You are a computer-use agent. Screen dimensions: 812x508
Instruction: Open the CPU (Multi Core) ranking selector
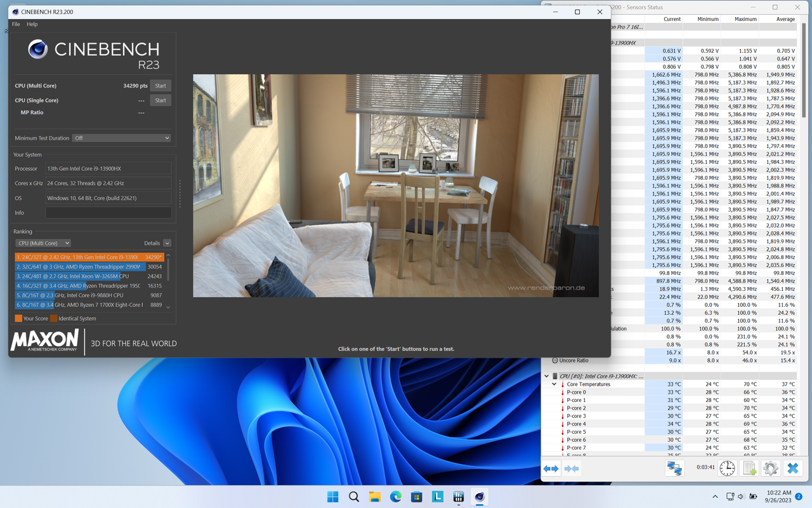coord(43,243)
